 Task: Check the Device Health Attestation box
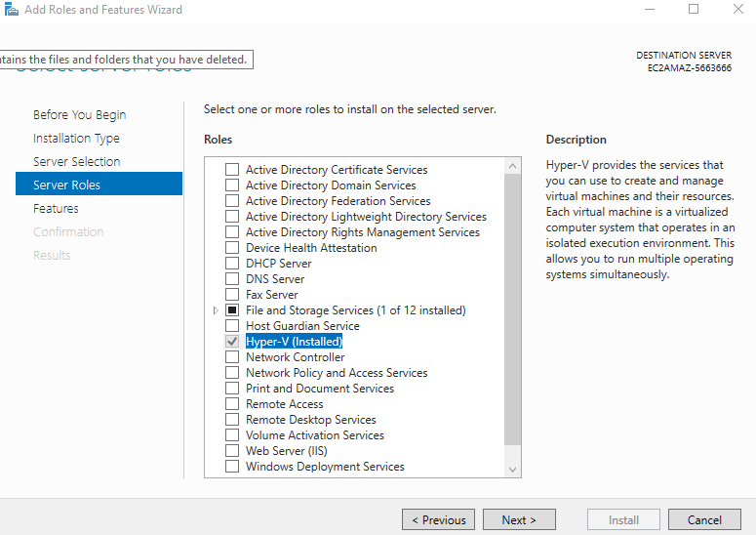232,247
